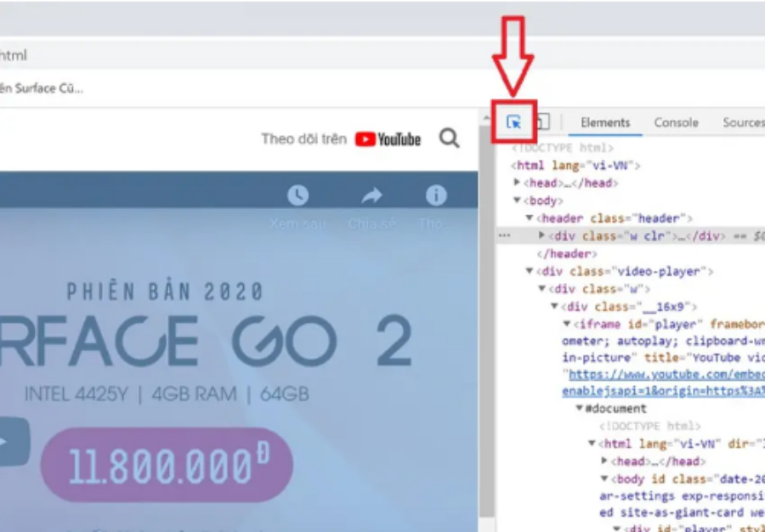Collapse the body element node
765x532 pixels.
[517, 201]
